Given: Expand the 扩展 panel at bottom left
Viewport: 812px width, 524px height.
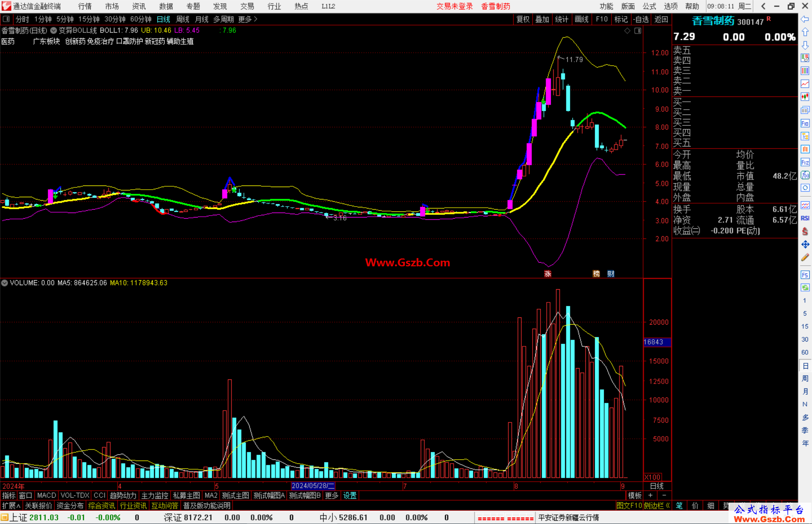Looking at the screenshot, I should (11, 506).
